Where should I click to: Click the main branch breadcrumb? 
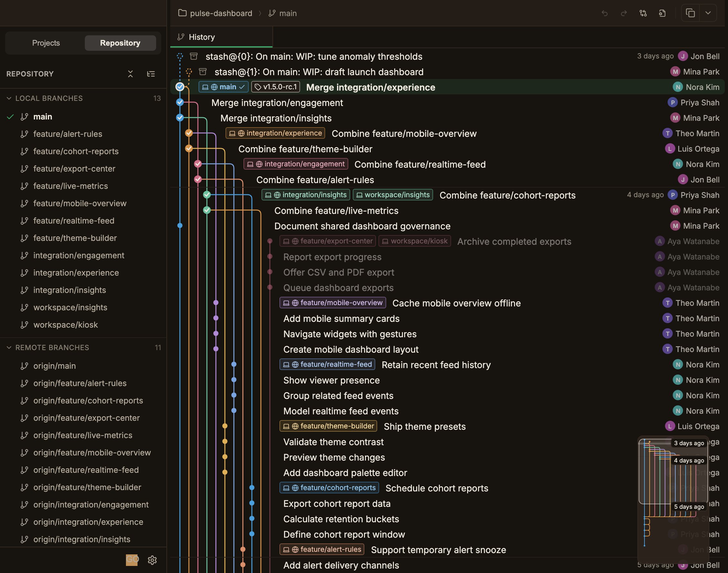(x=282, y=13)
